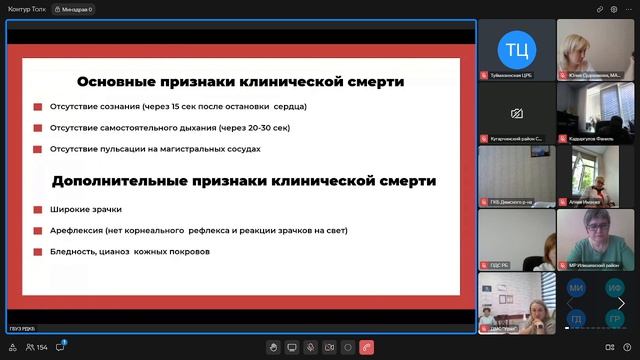Click the line Отсутствие пульсации на магистральных сосудах
The width and height of the screenshot is (640, 360).
(x=155, y=149)
